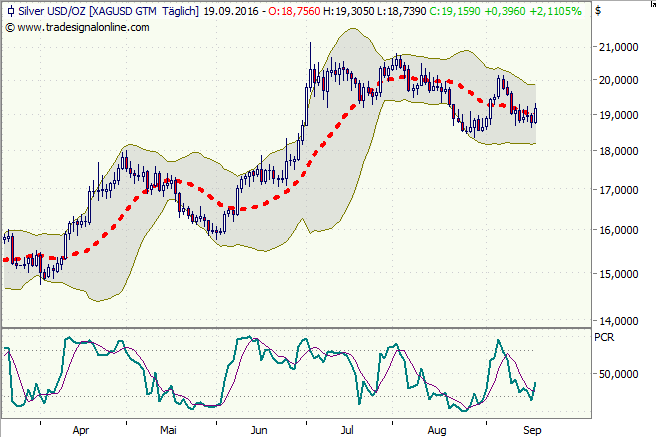
Task: Click the 14,0000 price axis label
Action: click(x=619, y=321)
